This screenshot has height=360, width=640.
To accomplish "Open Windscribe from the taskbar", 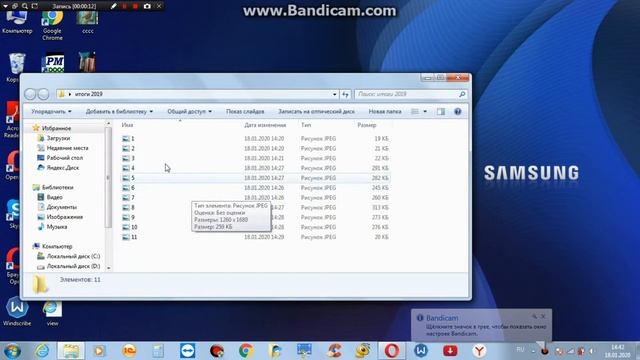I will [421, 351].
